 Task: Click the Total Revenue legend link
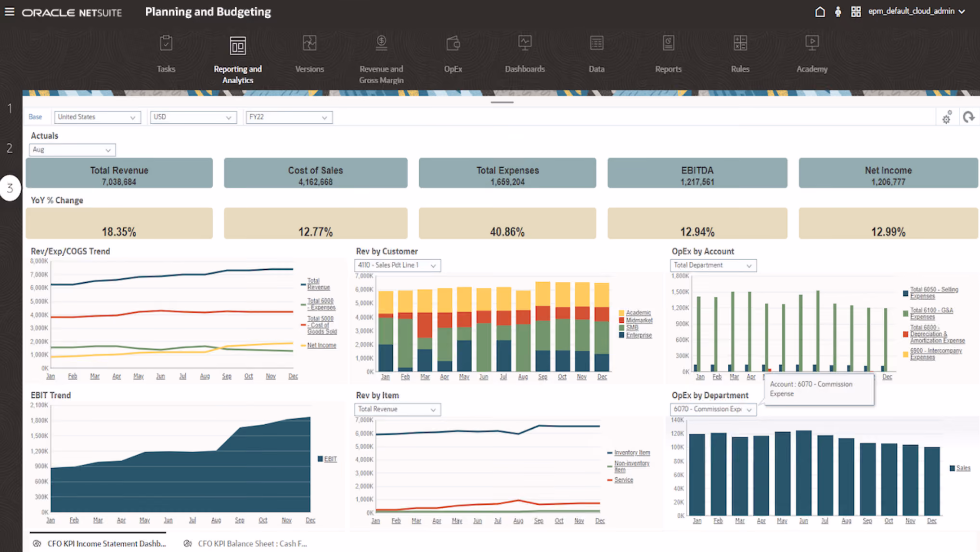[318, 284]
